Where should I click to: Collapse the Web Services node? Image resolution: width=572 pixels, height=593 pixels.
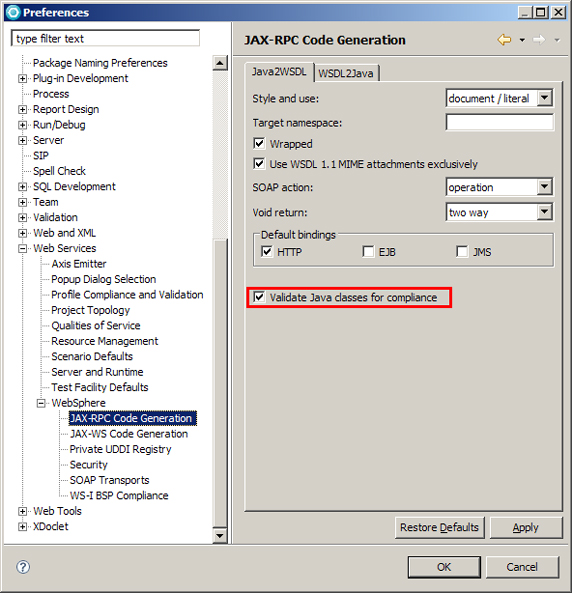22,248
